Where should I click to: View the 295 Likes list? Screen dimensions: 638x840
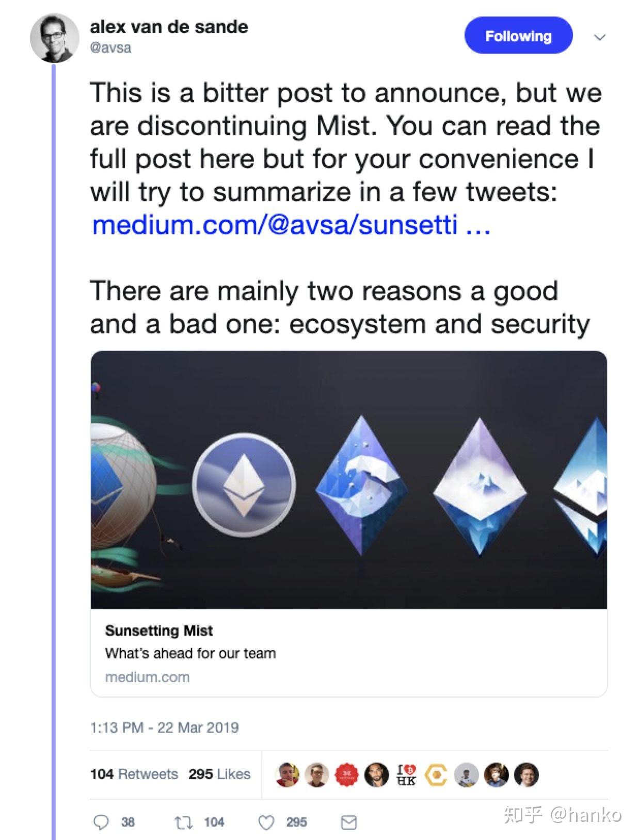point(219,774)
